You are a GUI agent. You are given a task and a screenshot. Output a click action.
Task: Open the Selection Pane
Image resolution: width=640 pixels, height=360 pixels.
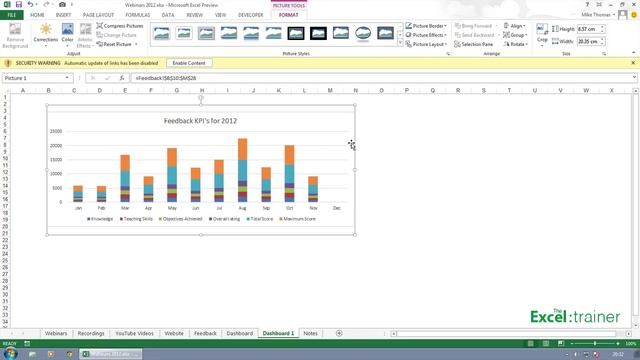473,44
